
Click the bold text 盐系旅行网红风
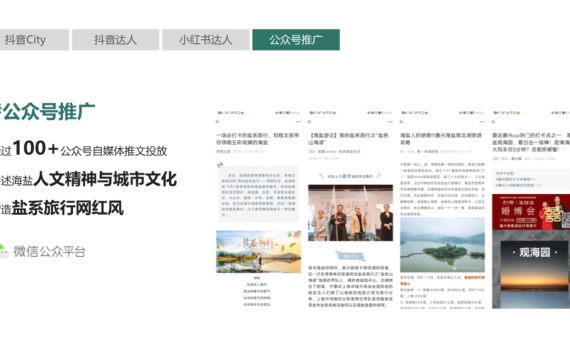point(68,208)
